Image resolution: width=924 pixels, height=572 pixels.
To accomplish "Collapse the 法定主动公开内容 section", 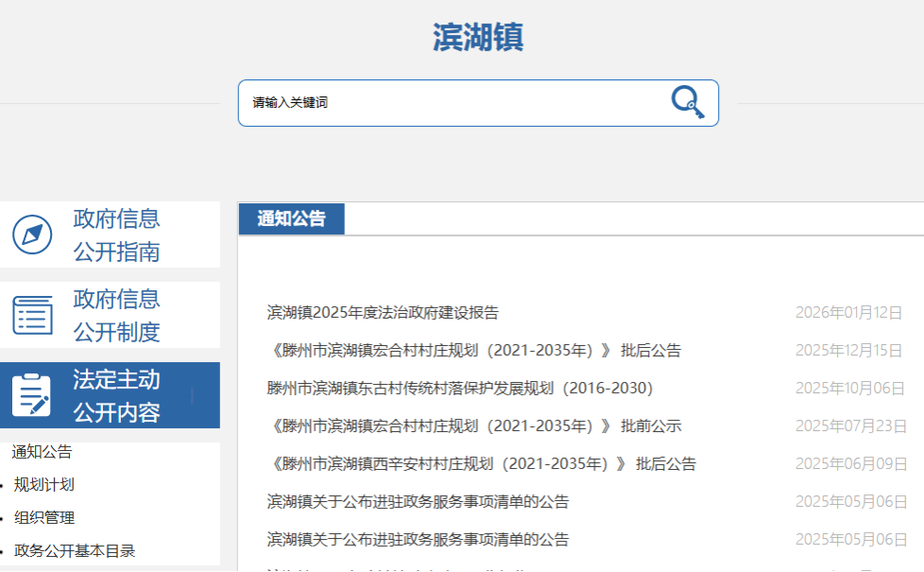I will [116, 395].
